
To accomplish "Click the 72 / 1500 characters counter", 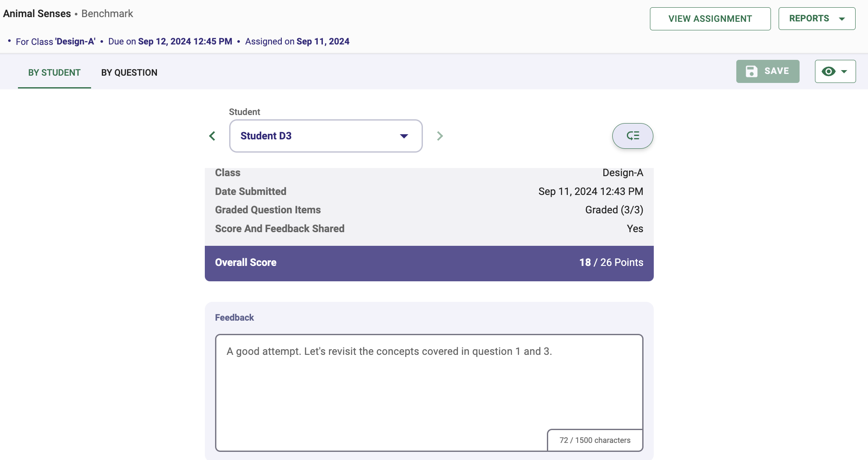I will click(x=595, y=440).
